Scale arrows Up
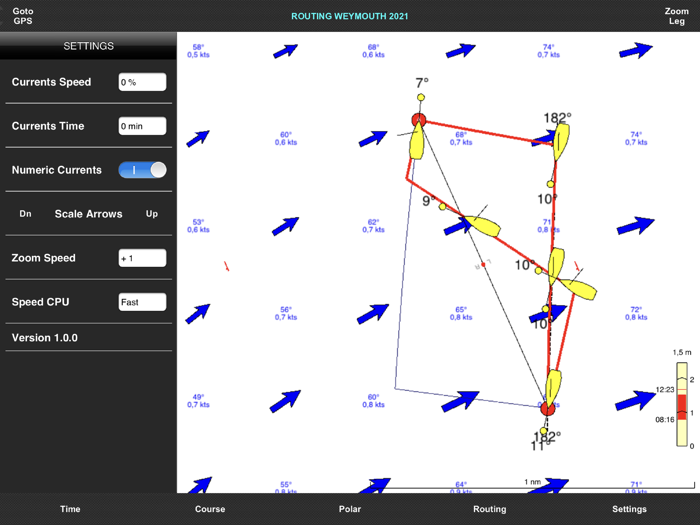This screenshot has height=525, width=700. tap(152, 214)
